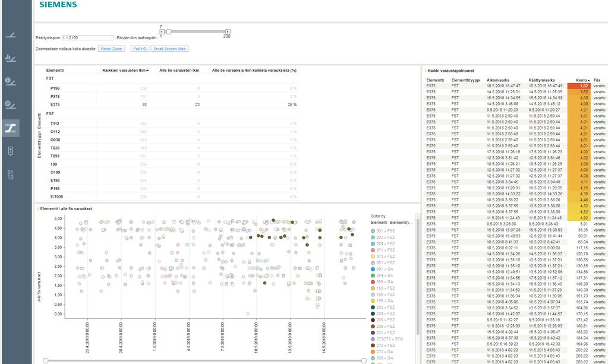Click the 205 » FSZ legend color swatch
This screenshot has height=364, width=608.
(x=373, y=320)
